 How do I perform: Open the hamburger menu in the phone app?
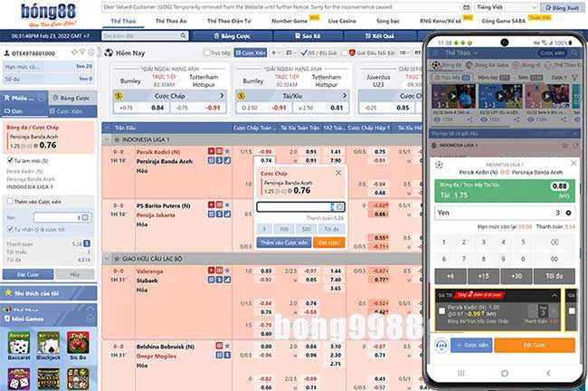click(x=436, y=53)
